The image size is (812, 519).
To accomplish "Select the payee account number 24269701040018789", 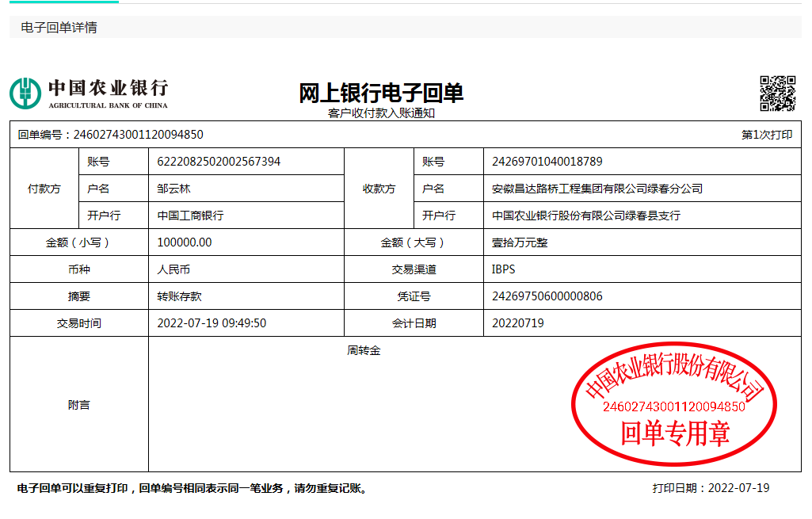I will [x=547, y=162].
